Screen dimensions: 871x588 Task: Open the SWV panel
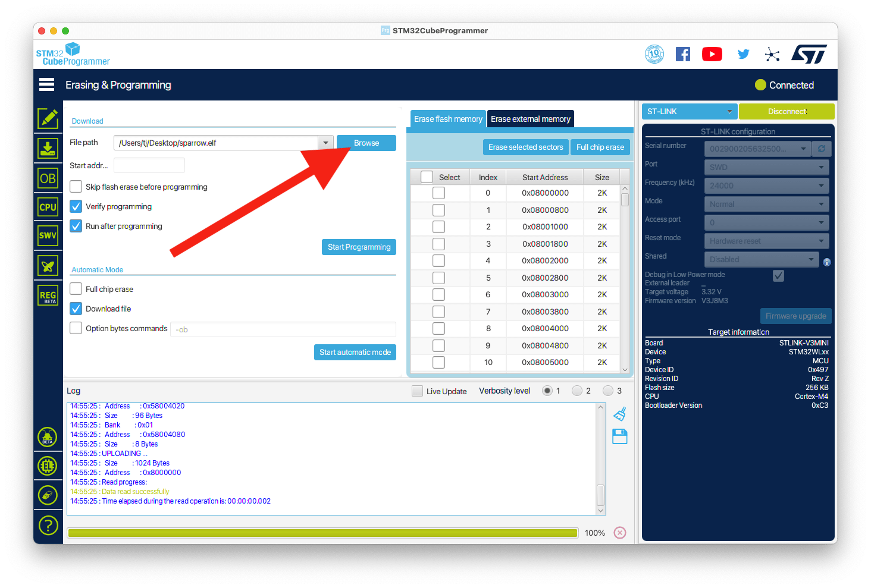pyautogui.click(x=48, y=235)
